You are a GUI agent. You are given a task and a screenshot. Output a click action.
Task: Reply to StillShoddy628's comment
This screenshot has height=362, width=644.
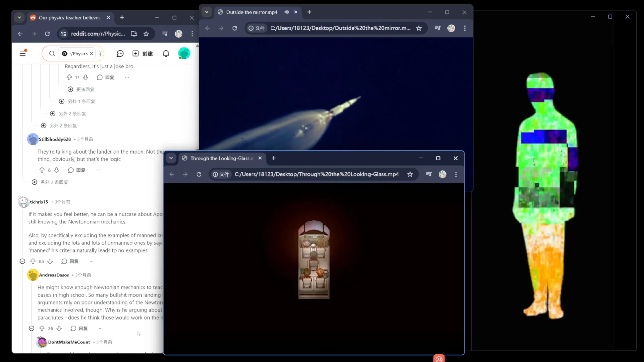pos(76,170)
